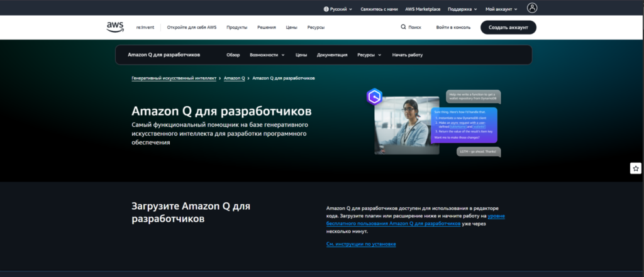Viewport: 644px width, 277px height.
Task: Select the Обзор tab
Action: 233,55
